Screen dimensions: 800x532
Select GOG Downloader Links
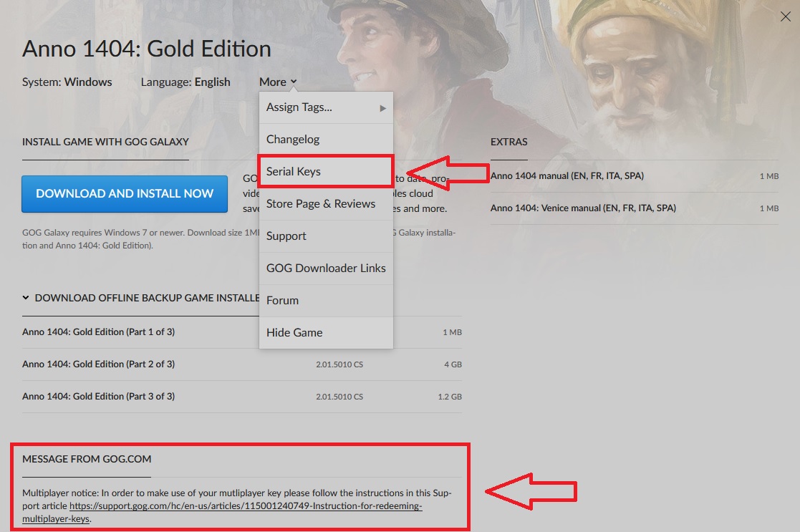coord(326,268)
